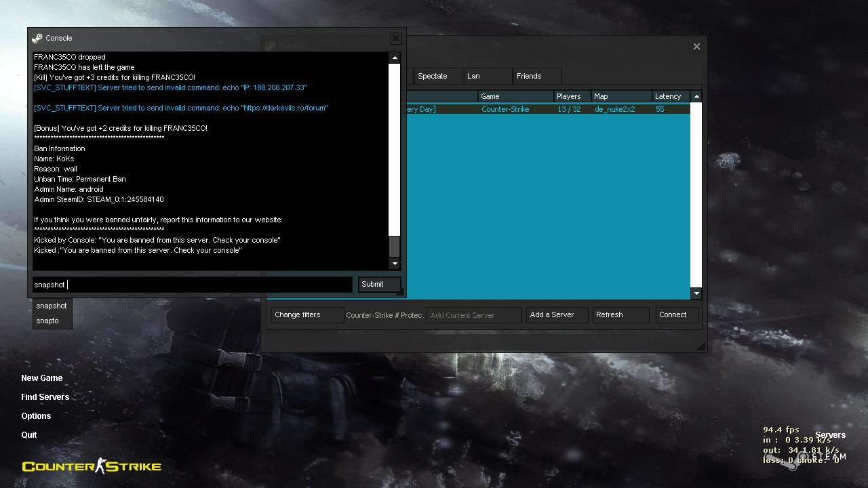Click the Console window resize grip
Viewport: 868px width, 488px height.
click(401, 291)
